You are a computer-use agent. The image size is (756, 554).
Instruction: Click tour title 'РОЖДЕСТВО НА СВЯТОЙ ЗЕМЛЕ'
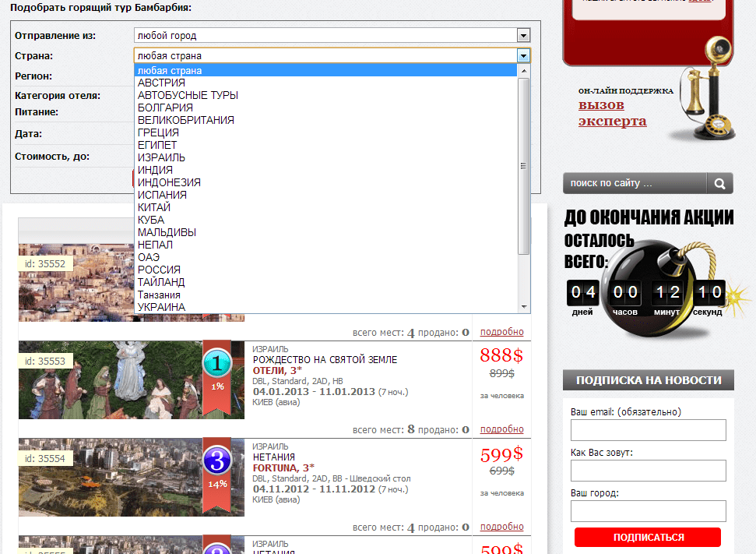tap(325, 360)
